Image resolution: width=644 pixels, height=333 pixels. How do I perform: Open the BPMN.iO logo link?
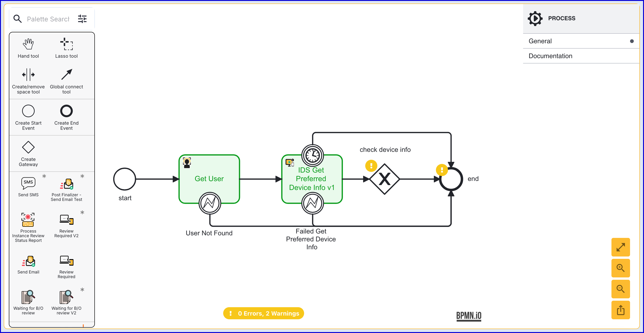pos(468,316)
